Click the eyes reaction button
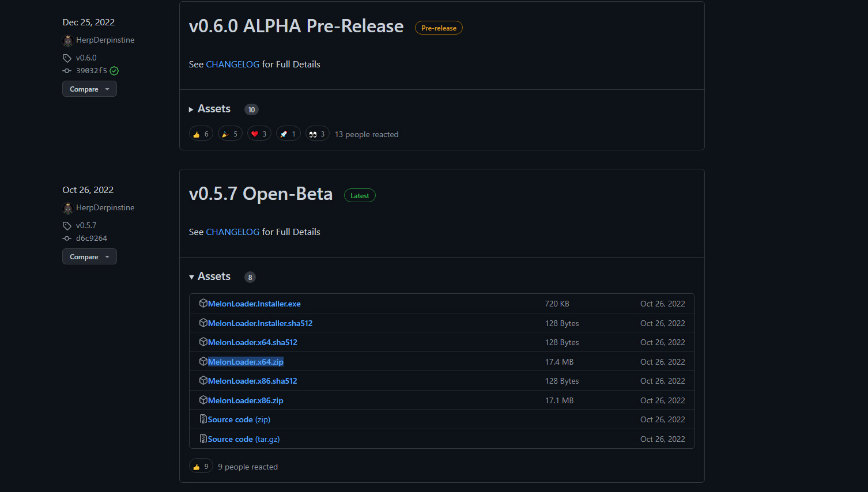The image size is (868, 492). (317, 134)
